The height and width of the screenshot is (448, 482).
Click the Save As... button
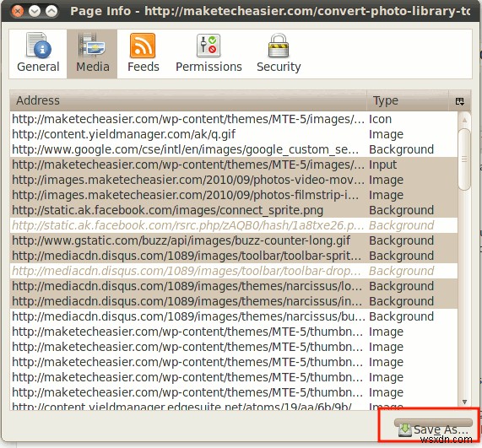[433, 428]
